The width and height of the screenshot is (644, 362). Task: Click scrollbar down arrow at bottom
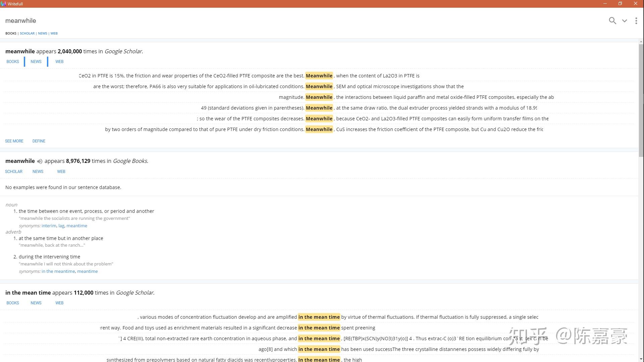pyautogui.click(x=641, y=359)
